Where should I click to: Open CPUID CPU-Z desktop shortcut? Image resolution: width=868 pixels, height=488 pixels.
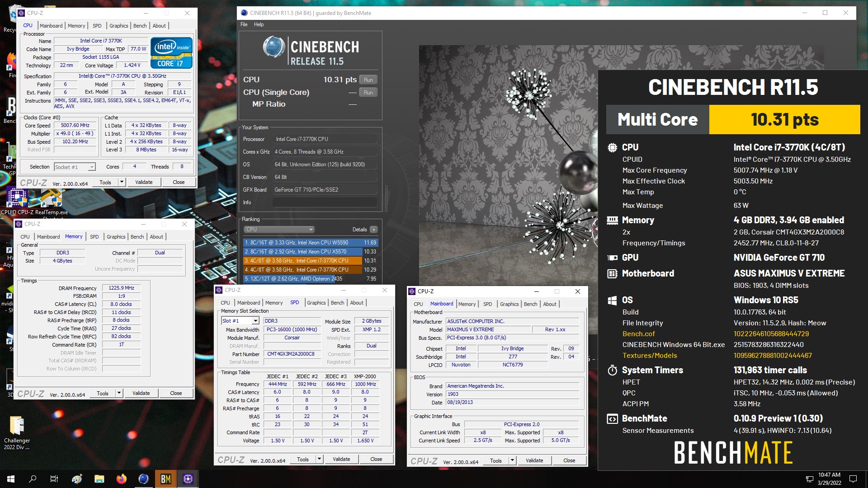[17, 202]
